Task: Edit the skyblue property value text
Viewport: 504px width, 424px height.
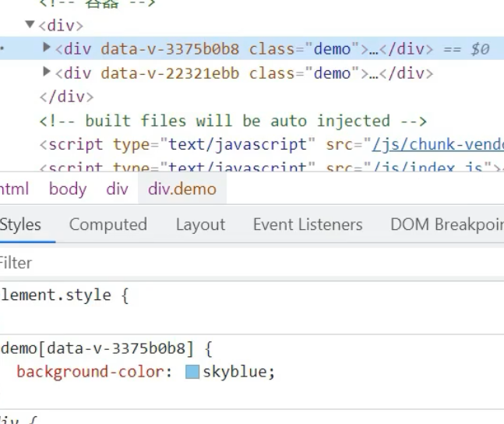Action: [236, 372]
